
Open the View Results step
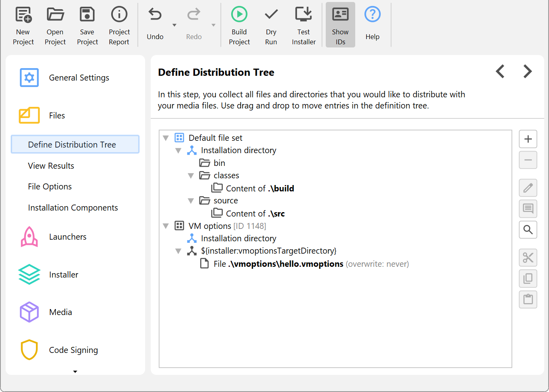51,166
